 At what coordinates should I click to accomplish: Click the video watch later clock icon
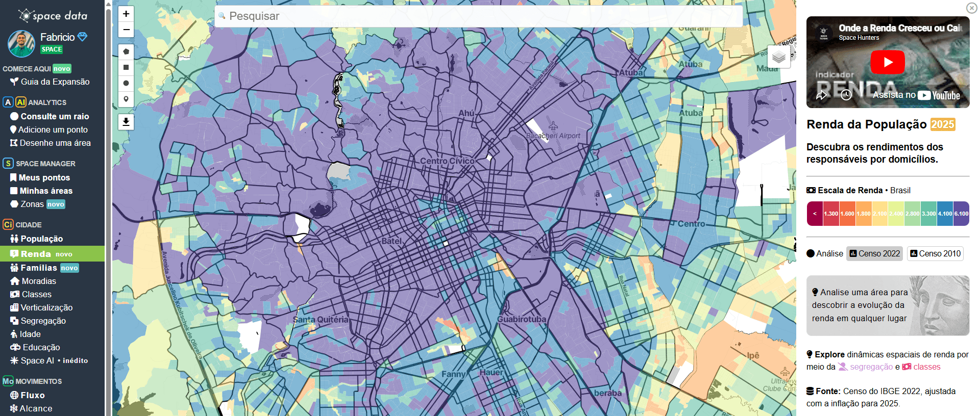tap(846, 95)
